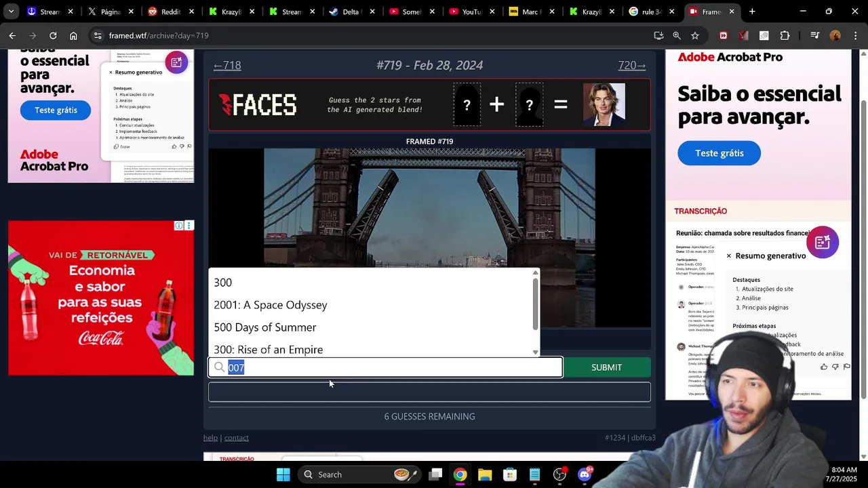868x488 pixels.
Task: Click the purple AI icon in left Adobe ad
Action: point(176,62)
